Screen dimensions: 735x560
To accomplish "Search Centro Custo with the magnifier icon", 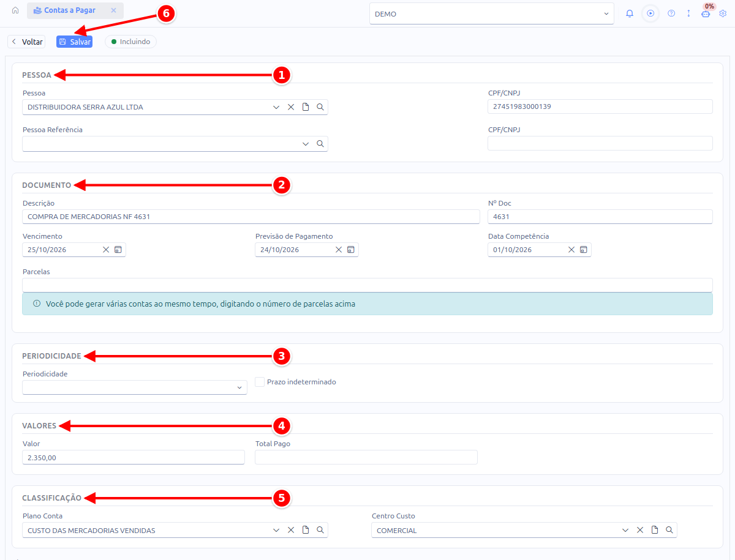I will click(669, 530).
